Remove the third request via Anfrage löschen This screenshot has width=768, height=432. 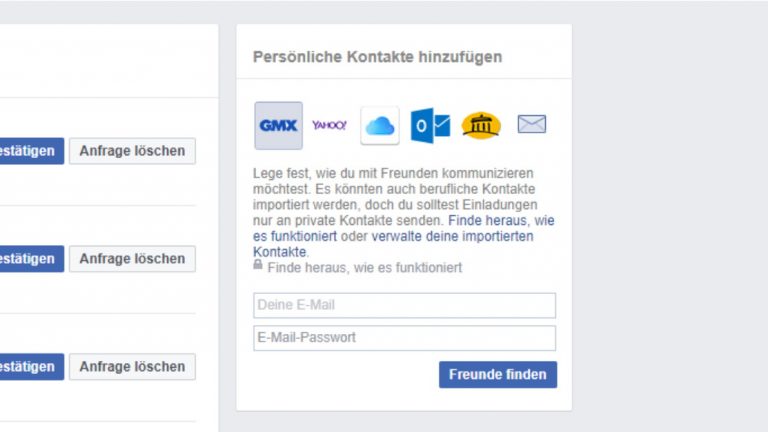pos(132,367)
